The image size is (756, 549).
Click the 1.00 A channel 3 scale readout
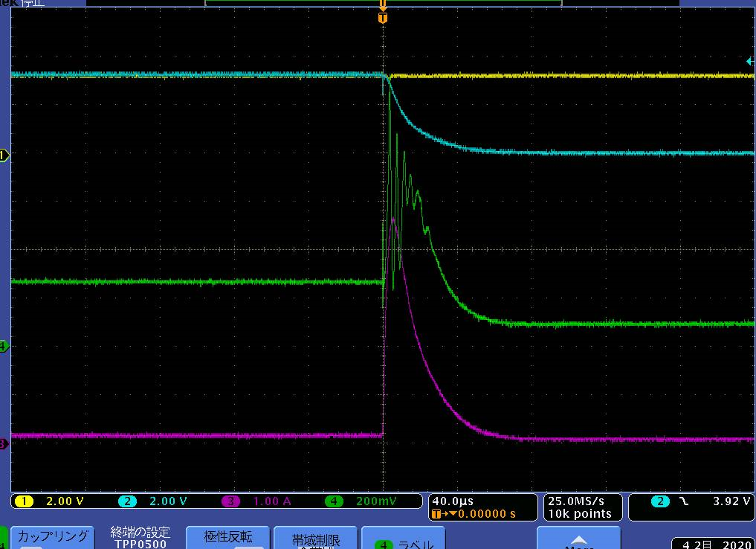(x=272, y=501)
